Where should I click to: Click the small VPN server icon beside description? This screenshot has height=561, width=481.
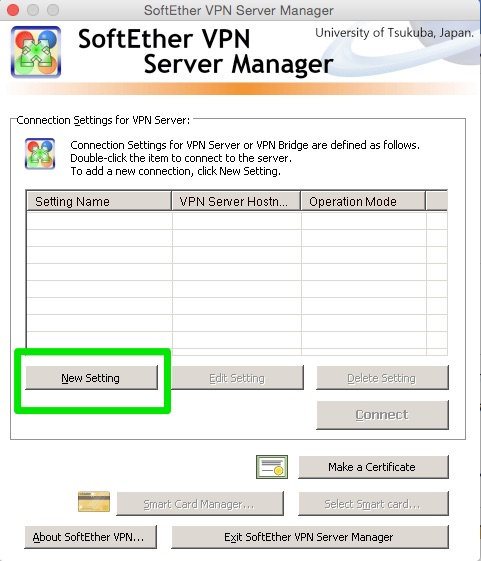pyautogui.click(x=40, y=153)
